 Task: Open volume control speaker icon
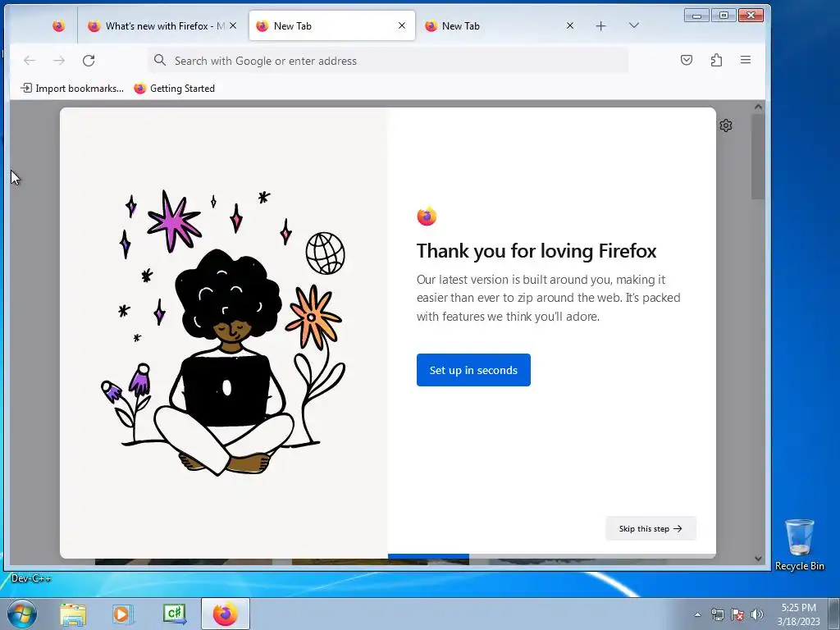(756, 614)
